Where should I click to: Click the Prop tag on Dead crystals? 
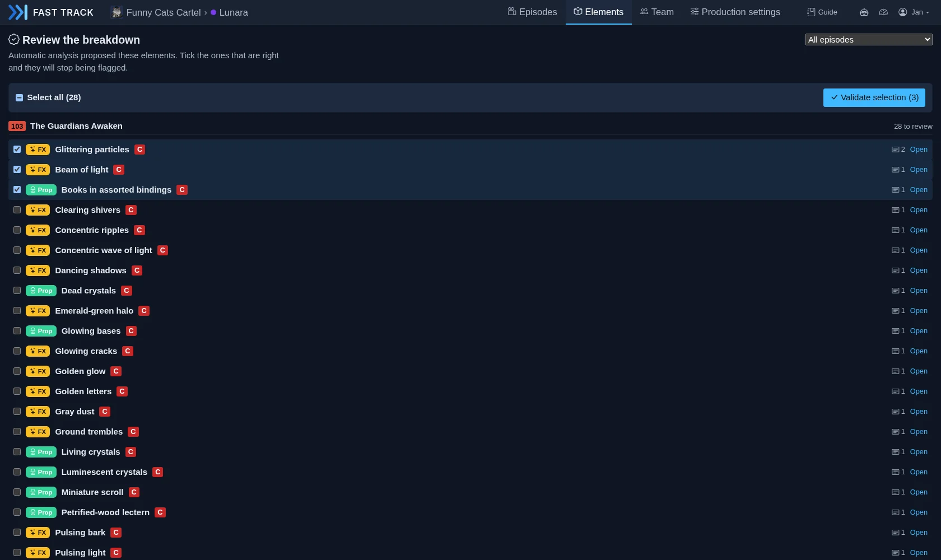[x=41, y=291]
